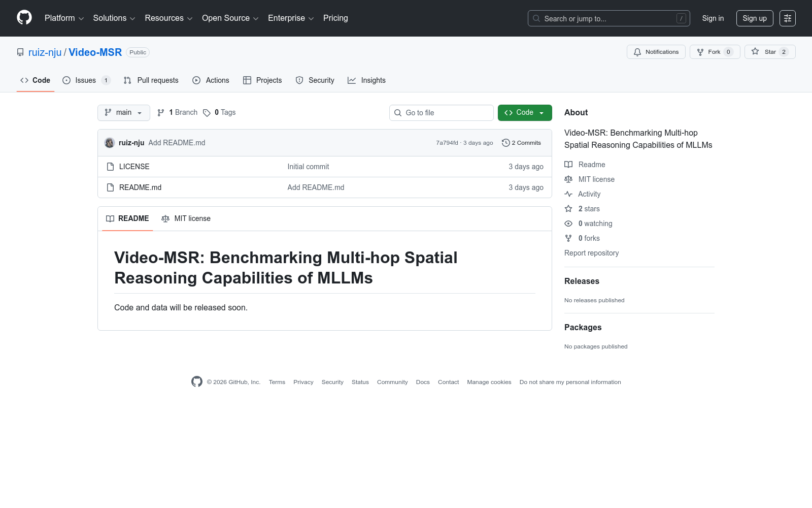Focus the Search or jump to field
The height and width of the screenshot is (508, 812).
pos(608,18)
